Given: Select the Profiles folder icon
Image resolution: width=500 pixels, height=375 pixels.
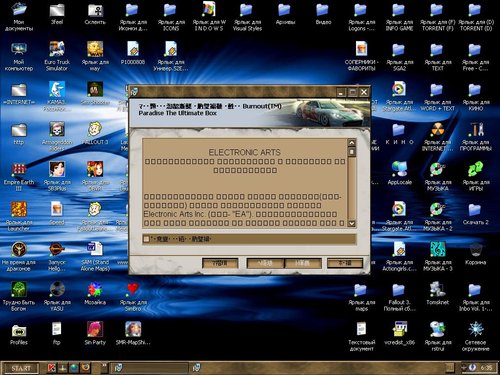Looking at the screenshot, I should click(x=19, y=334).
